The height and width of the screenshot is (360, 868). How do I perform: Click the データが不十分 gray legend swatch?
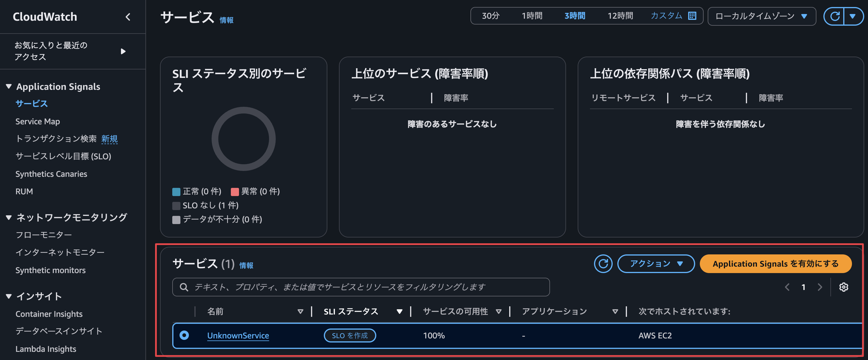(176, 220)
